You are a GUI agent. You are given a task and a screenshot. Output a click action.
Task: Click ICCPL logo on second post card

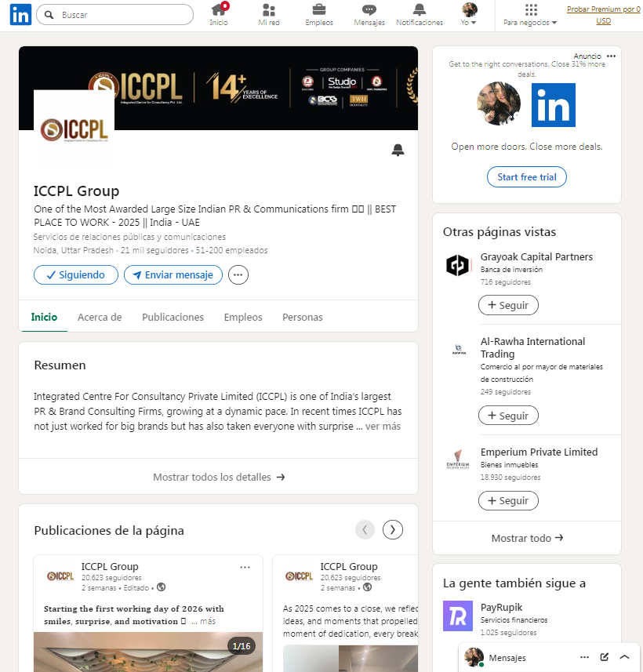300,576
